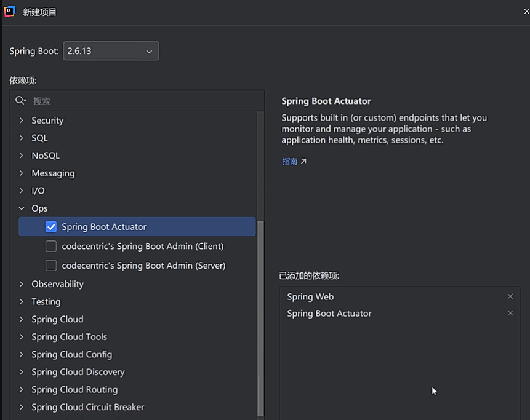This screenshot has height=420, width=530.
Task: Expand the Security category
Action: (x=22, y=121)
